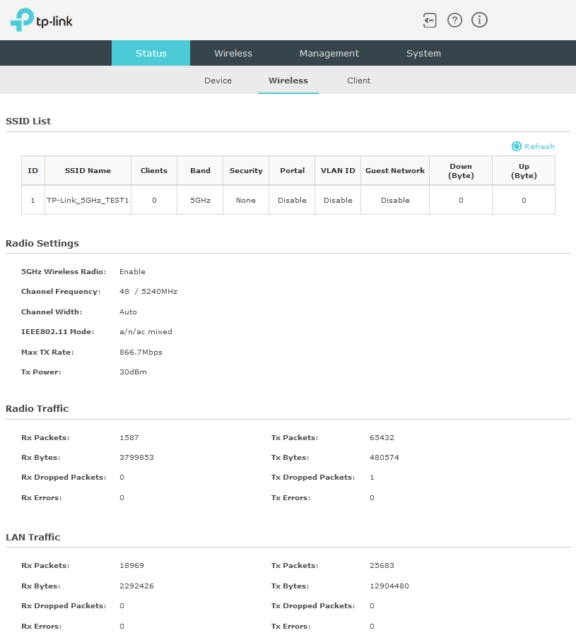Open the Management menu tab
Screen dimensions: 576x640
tap(329, 53)
